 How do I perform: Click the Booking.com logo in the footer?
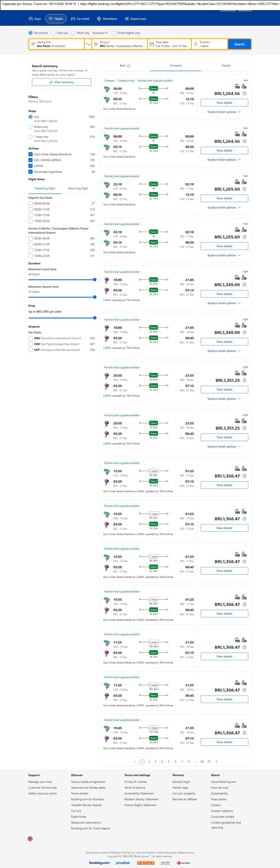pos(99,863)
